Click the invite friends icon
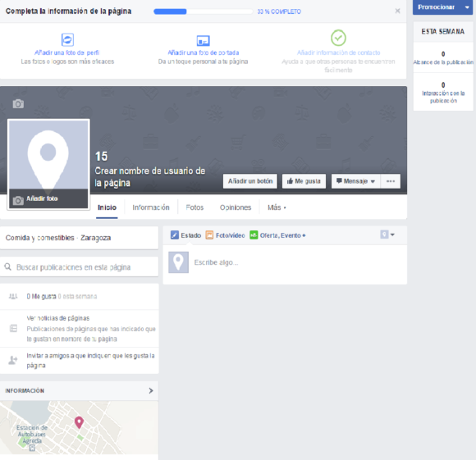476x460 pixels. (13, 360)
